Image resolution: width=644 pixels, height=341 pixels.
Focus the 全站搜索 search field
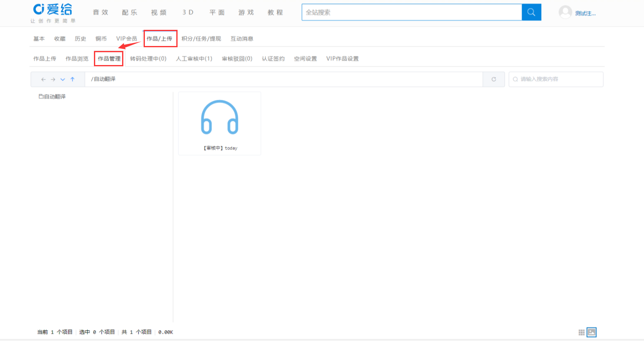click(x=412, y=12)
